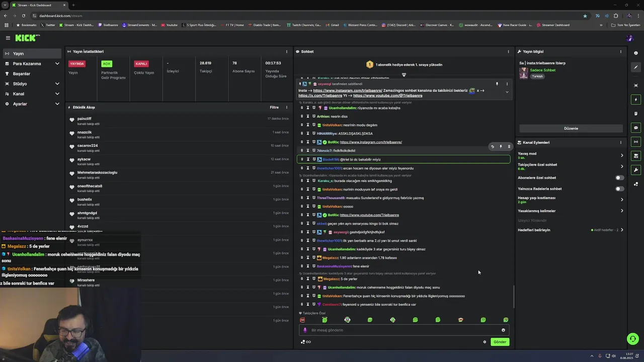
Task: Click username Ucanhollandalim in top chat message
Action: (x=343, y=108)
